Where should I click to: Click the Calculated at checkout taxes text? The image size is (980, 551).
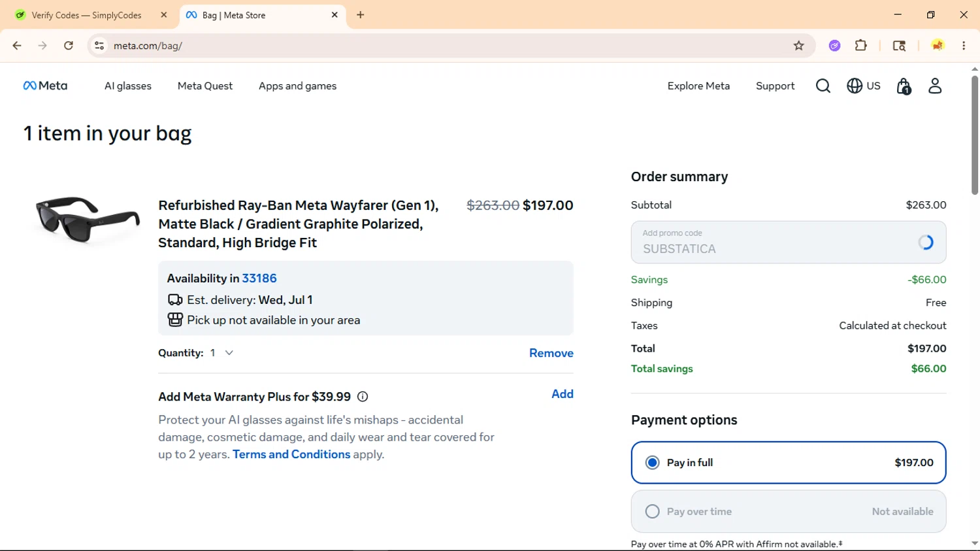pyautogui.click(x=892, y=326)
